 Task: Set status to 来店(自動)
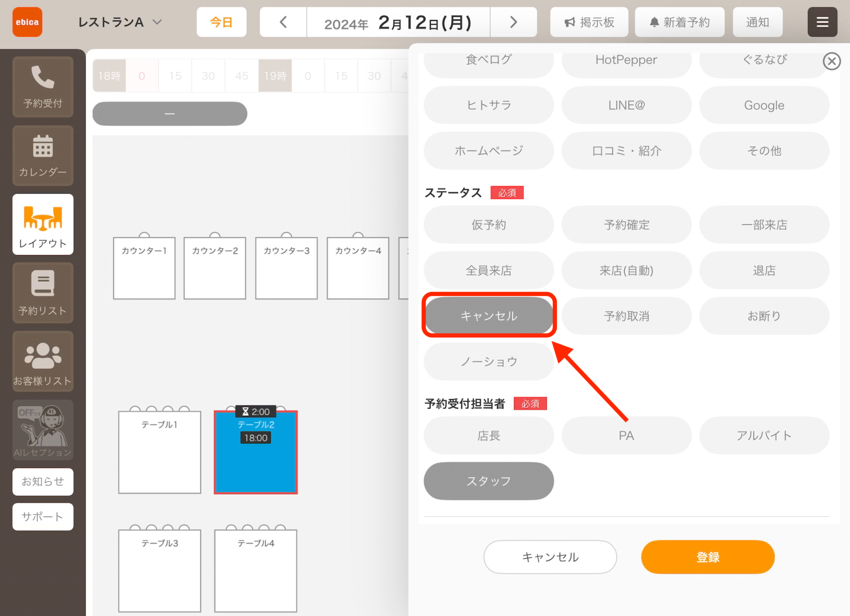click(626, 270)
